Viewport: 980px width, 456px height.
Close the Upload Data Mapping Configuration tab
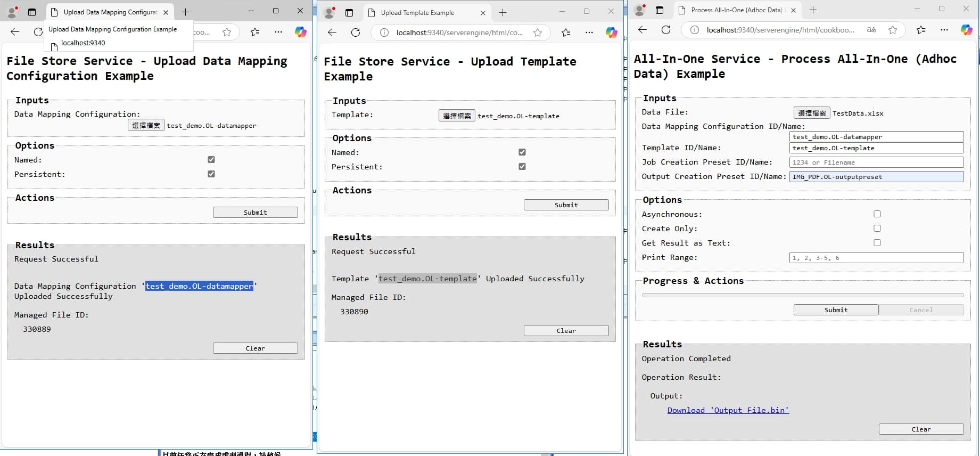(166, 12)
